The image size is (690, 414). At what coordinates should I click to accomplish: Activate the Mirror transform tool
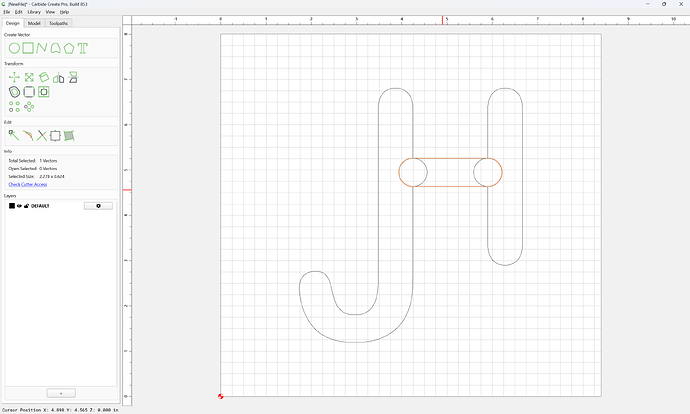point(58,78)
